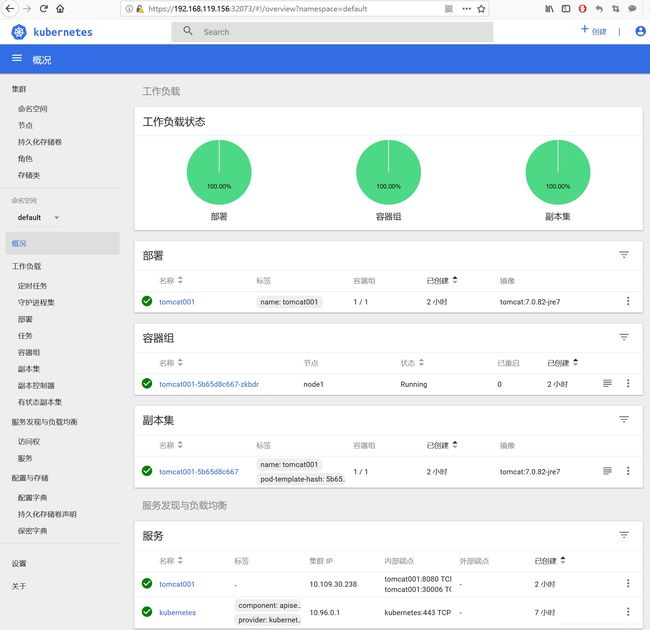Click the name: tomcat001 label on deployment

(289, 302)
